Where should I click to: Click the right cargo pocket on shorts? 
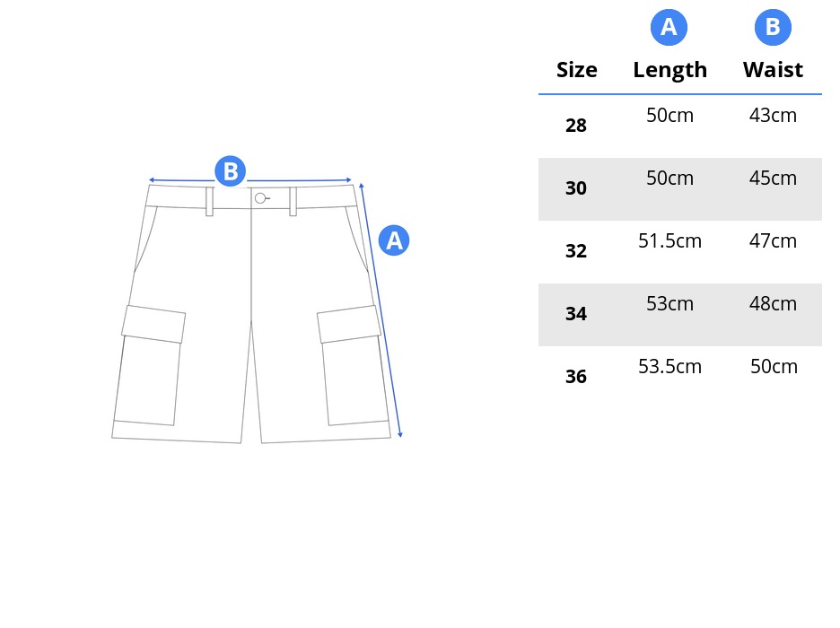click(x=353, y=365)
